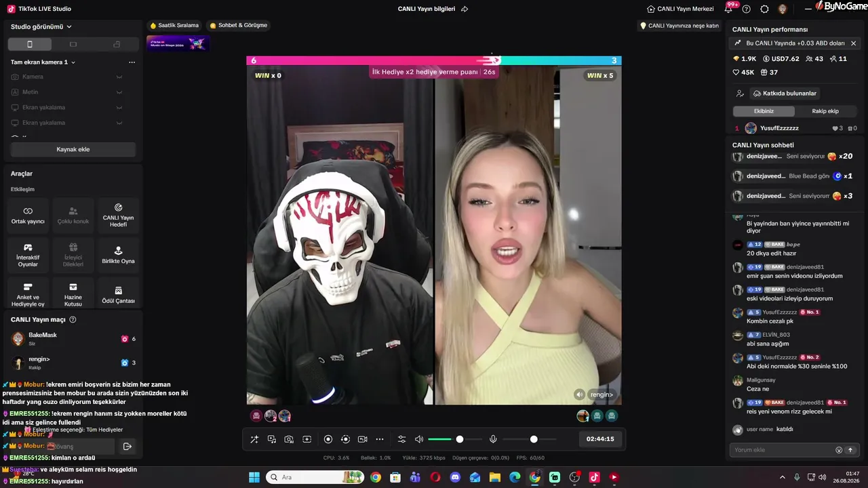
Task: Open the Ödül Çantası tool
Action: point(118,294)
